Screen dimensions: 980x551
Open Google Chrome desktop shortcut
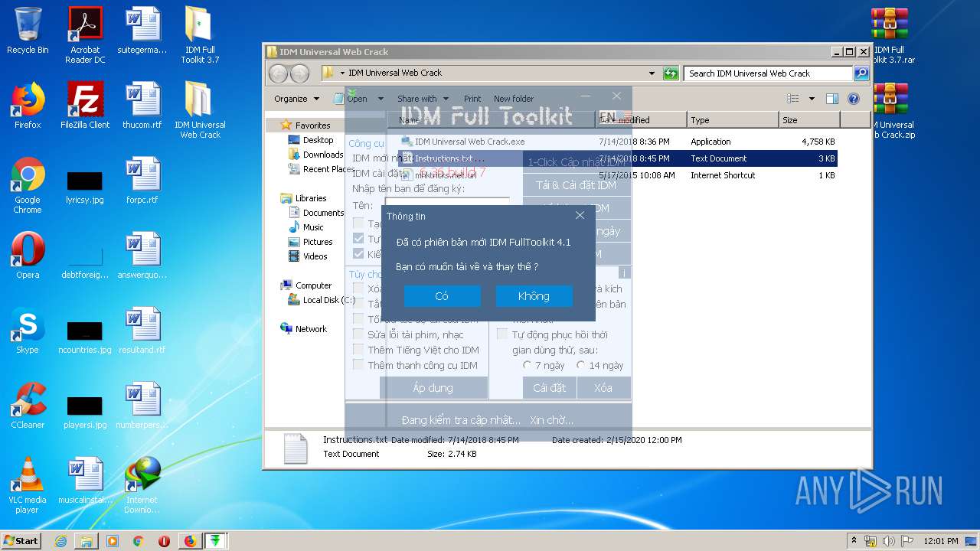28,185
